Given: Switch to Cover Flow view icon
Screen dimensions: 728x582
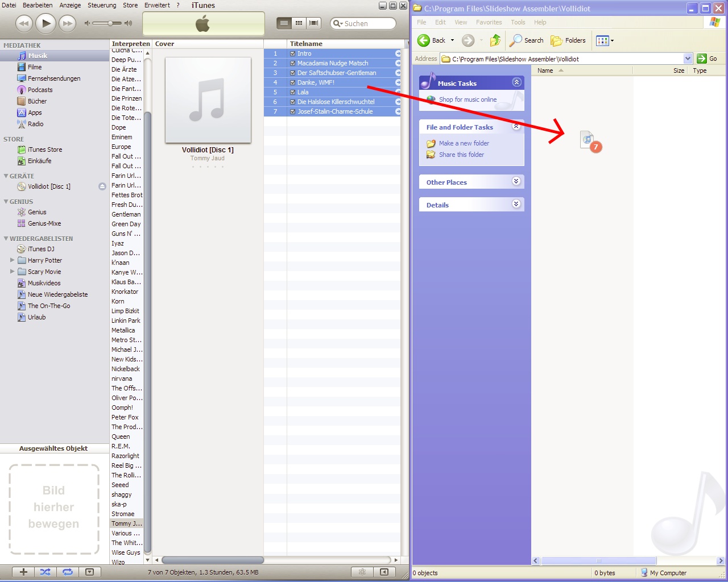Looking at the screenshot, I should click(313, 23).
